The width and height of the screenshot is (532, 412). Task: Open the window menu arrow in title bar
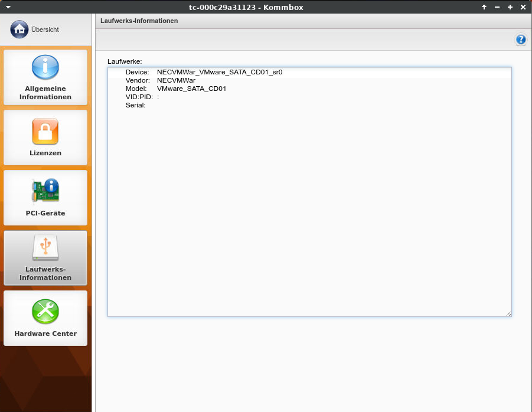[x=8, y=6]
